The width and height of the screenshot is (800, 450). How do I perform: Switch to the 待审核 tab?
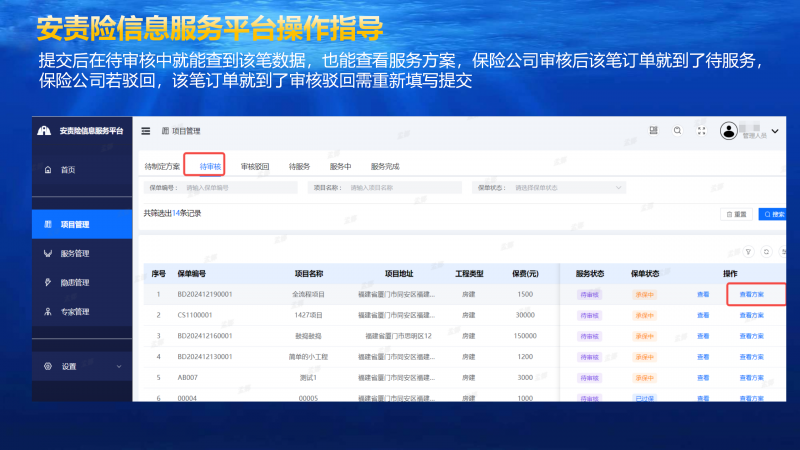tap(210, 166)
